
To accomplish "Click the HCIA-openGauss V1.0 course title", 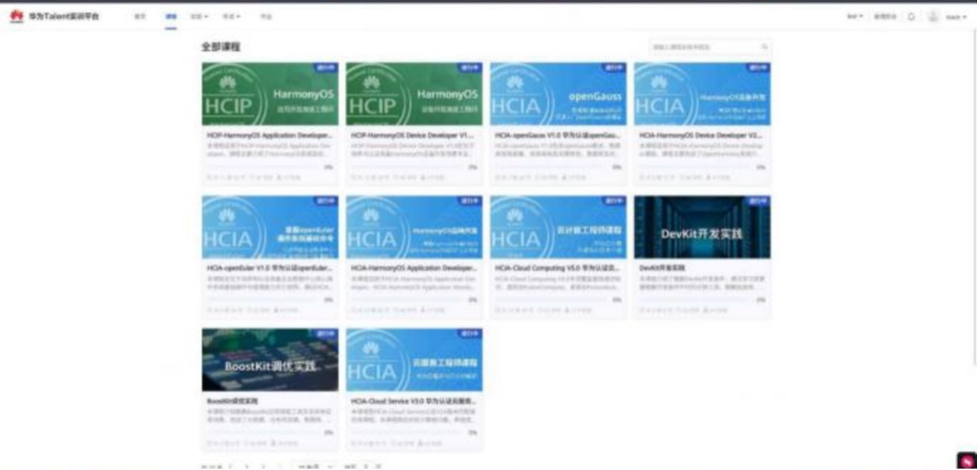I will click(x=558, y=135).
